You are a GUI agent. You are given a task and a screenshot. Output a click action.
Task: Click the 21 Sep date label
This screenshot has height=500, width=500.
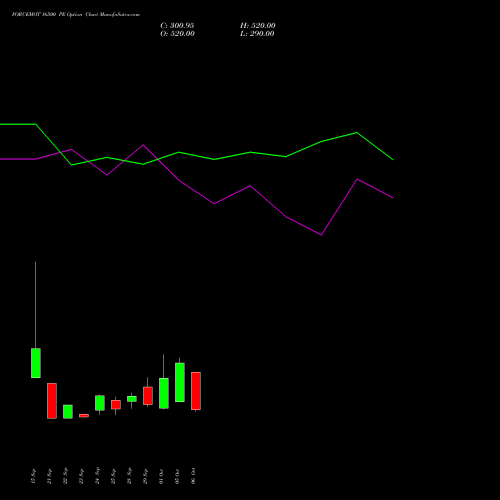point(49,476)
